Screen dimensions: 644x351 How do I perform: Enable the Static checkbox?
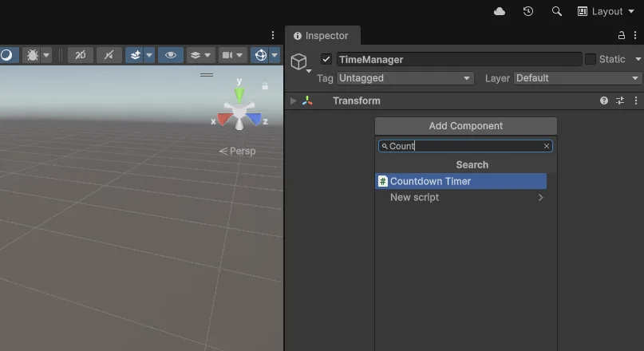(x=591, y=59)
